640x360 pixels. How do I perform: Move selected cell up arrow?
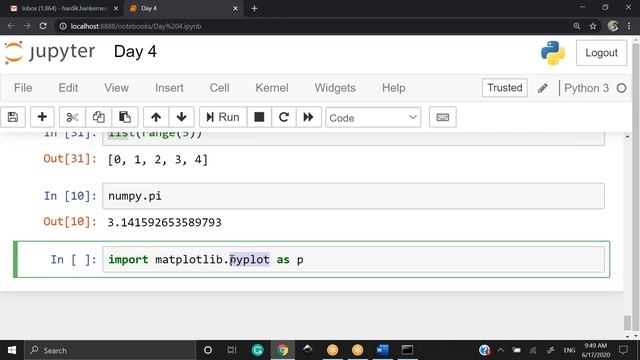click(156, 117)
